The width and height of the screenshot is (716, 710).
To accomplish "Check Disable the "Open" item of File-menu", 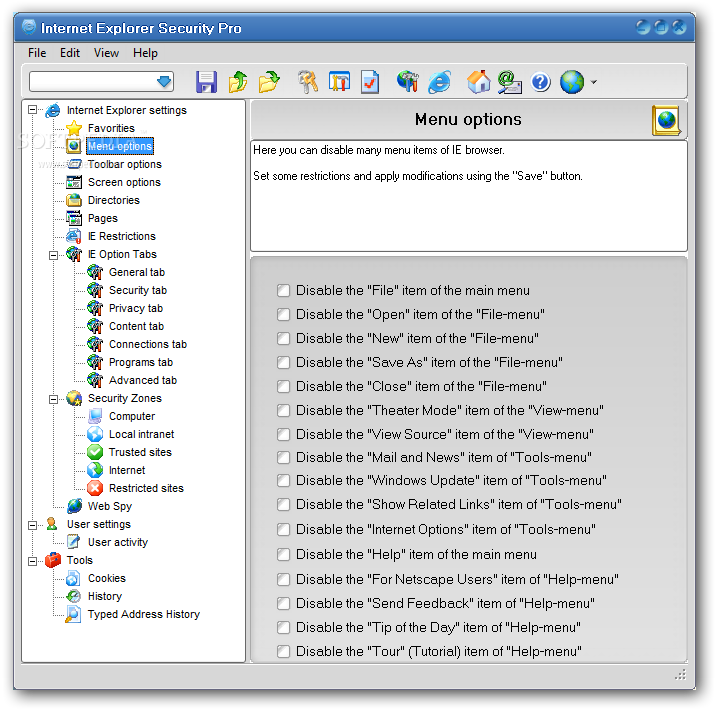I will point(284,314).
